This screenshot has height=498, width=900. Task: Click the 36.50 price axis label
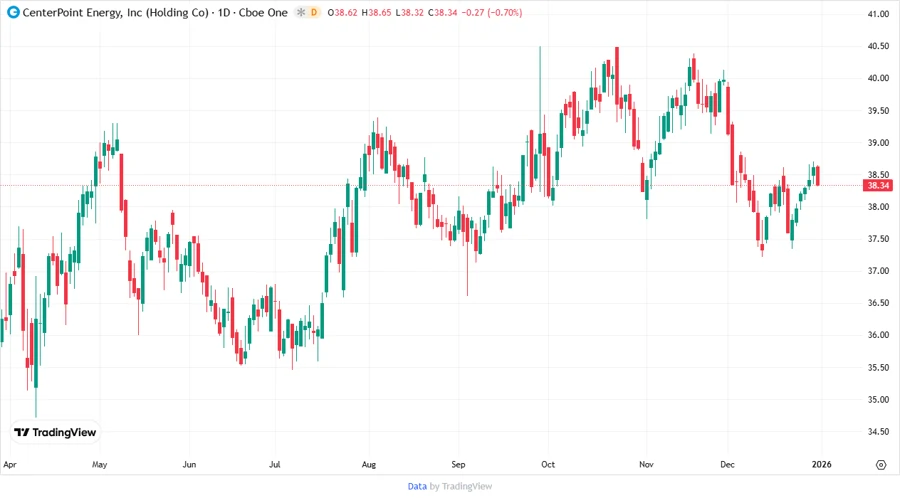(x=878, y=304)
